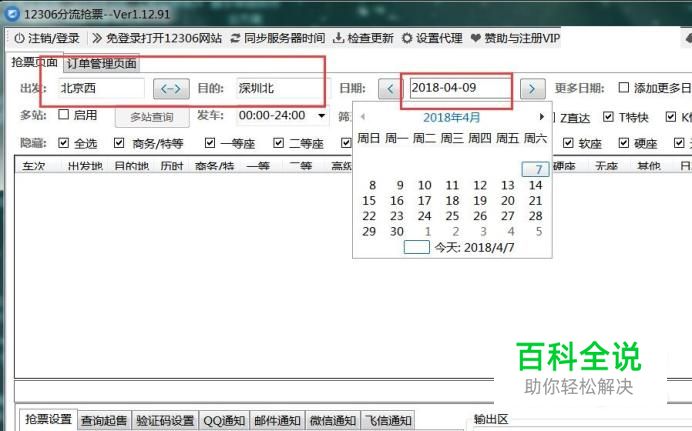
Task: Sort by the 无座 column header
Action: coord(606,166)
